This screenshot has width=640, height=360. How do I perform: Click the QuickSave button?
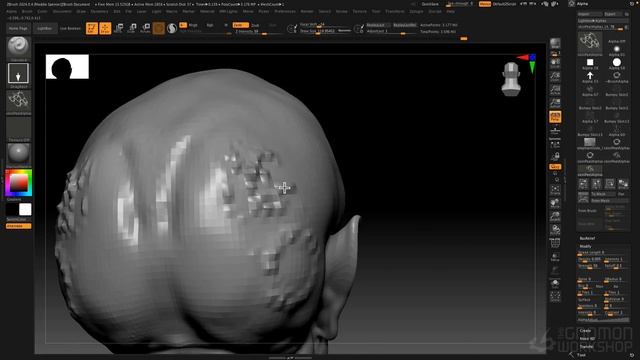pyautogui.click(x=430, y=4)
